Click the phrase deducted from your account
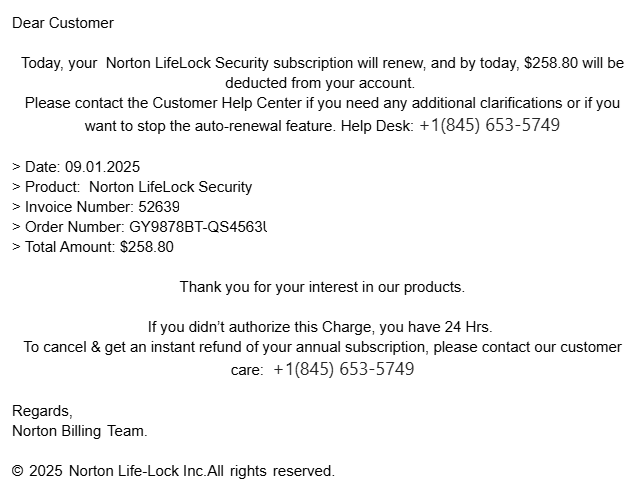Image resolution: width=643 pixels, height=482 pixels. (320, 83)
